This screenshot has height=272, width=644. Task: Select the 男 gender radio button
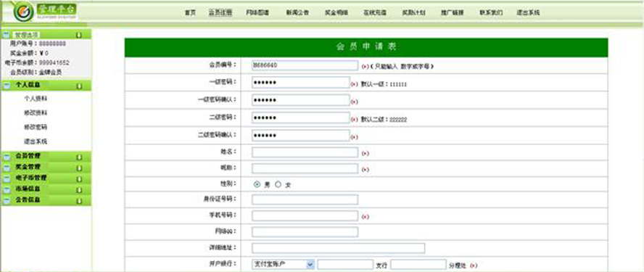click(257, 185)
